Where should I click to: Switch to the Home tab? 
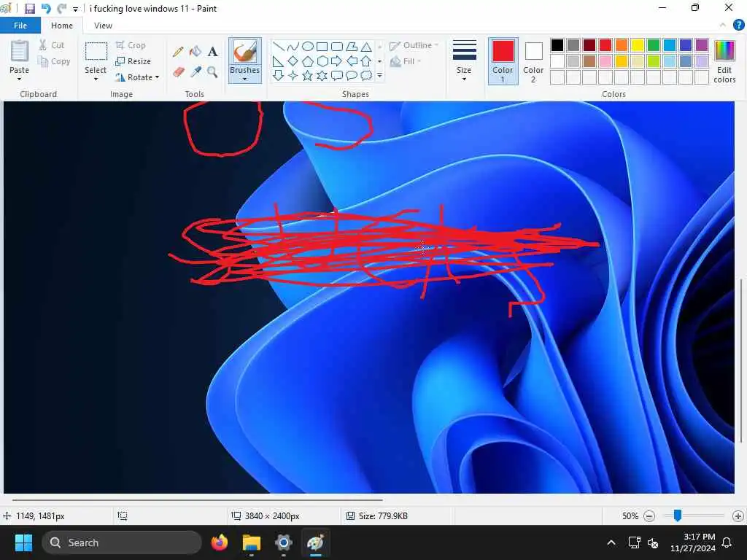tap(62, 26)
